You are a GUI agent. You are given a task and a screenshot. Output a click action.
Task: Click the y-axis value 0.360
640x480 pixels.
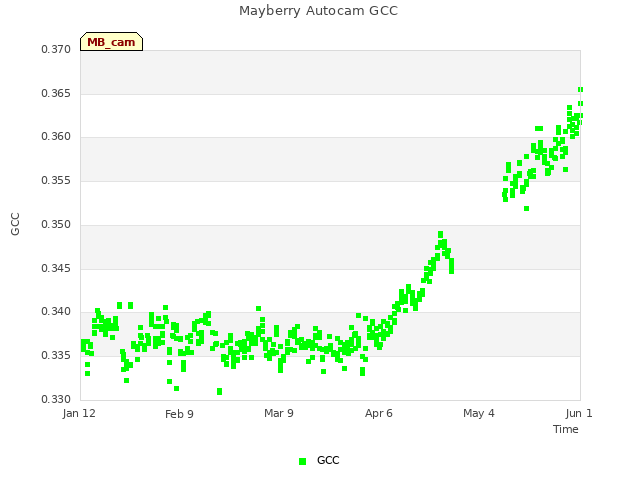(56, 136)
